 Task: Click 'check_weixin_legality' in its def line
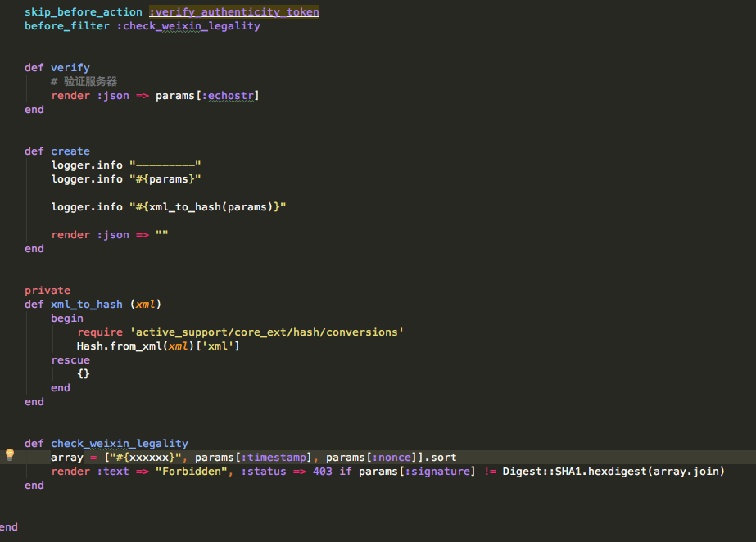120,444
